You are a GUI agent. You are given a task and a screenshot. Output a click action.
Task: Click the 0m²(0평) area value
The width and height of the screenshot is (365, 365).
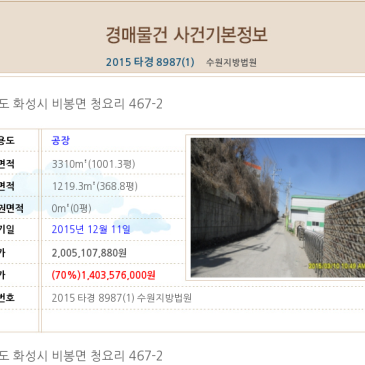click(x=71, y=208)
